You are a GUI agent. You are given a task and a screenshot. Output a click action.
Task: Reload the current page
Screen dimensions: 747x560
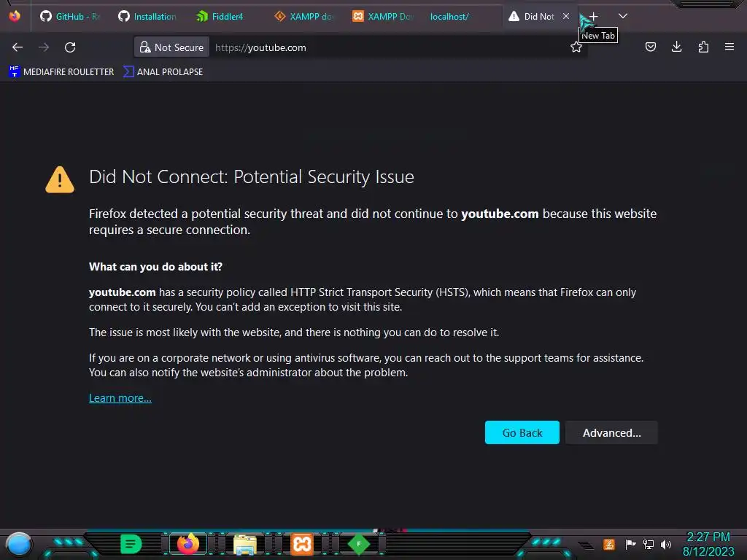tap(70, 47)
